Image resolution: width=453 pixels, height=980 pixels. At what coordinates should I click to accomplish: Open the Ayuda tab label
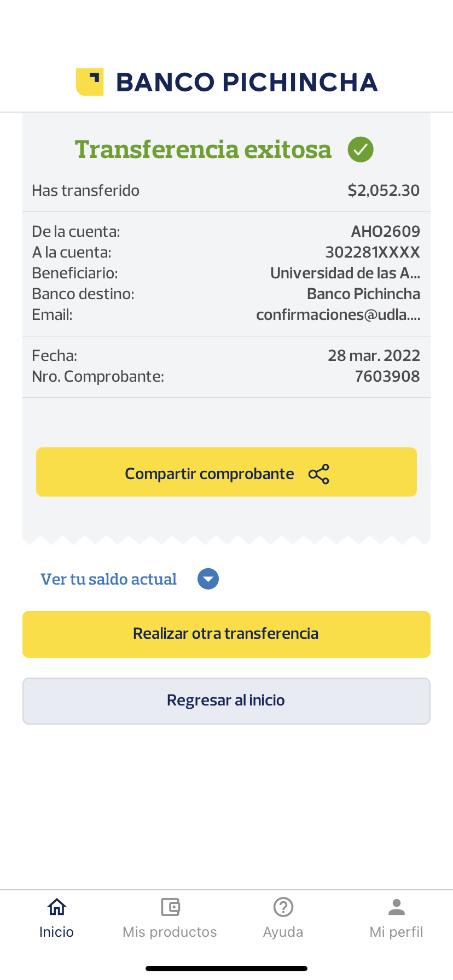pos(283,932)
